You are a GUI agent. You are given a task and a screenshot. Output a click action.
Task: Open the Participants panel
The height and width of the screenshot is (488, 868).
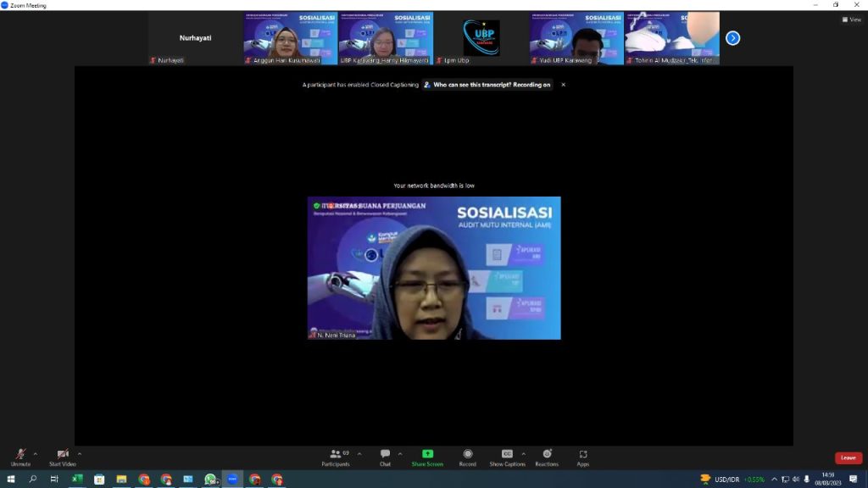pyautogui.click(x=336, y=457)
